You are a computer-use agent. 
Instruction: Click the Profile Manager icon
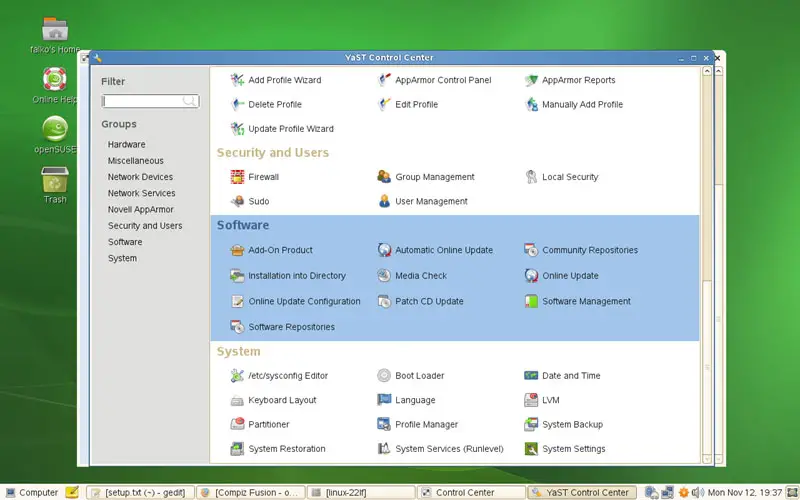pyautogui.click(x=384, y=424)
